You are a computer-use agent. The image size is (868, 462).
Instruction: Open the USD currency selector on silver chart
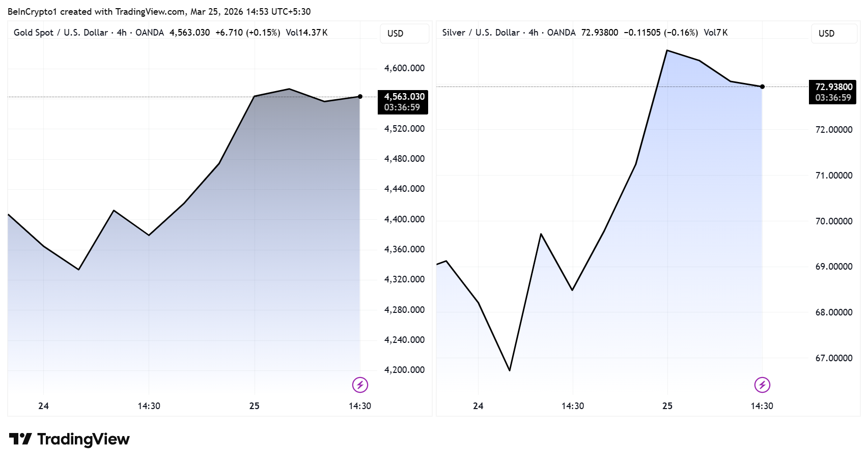click(826, 34)
